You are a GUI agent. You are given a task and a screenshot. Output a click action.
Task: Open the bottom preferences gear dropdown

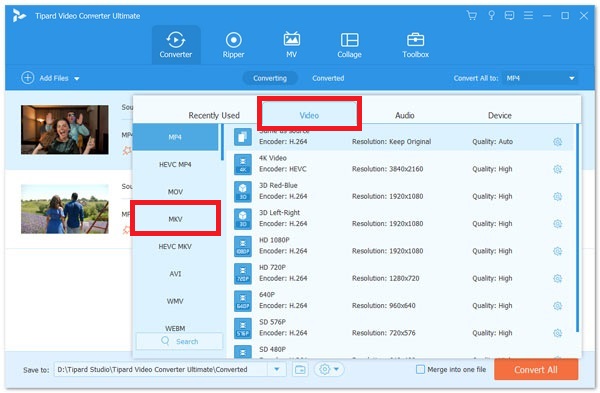329,370
